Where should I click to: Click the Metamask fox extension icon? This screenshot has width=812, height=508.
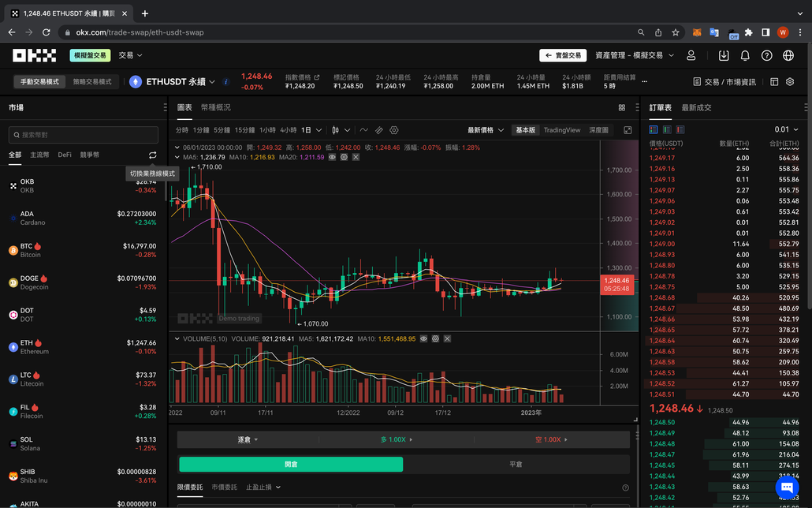click(697, 32)
